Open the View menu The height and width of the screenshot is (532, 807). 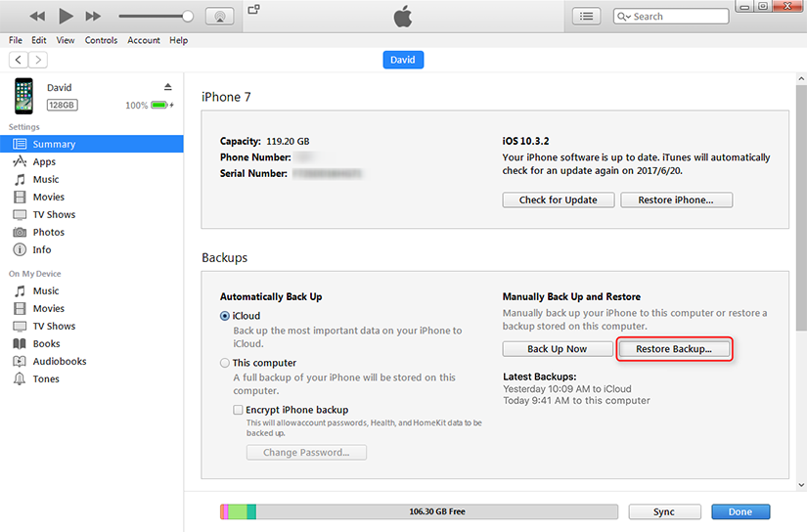(66, 40)
